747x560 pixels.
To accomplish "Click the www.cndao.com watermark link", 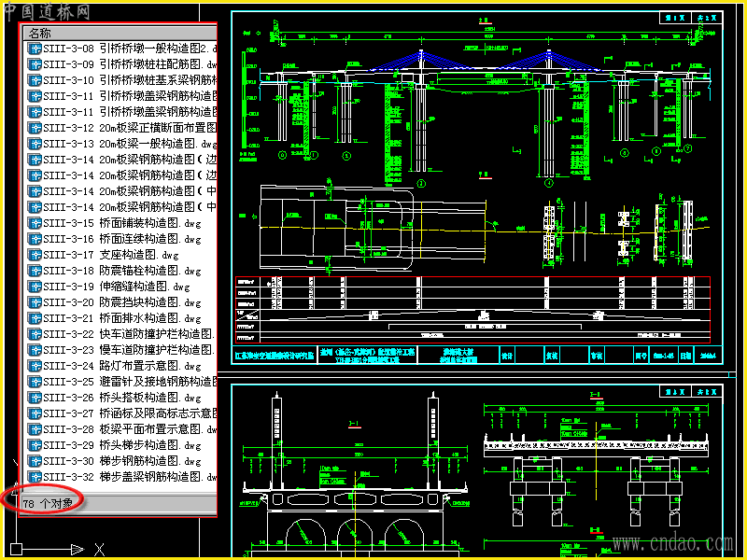I will tap(672, 543).
